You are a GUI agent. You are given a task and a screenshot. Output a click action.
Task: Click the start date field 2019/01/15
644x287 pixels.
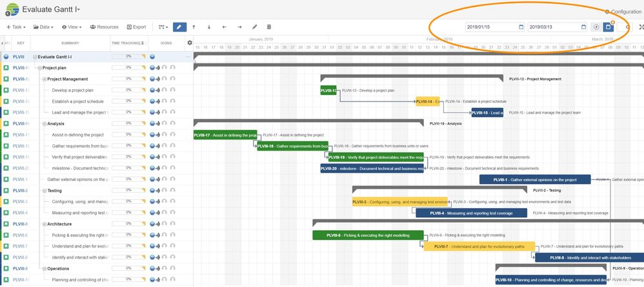[495, 27]
